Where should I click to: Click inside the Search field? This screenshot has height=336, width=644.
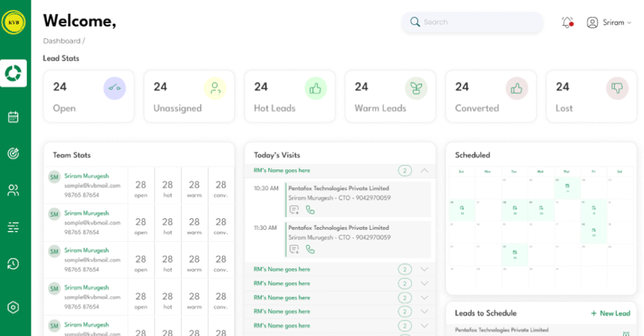(473, 22)
